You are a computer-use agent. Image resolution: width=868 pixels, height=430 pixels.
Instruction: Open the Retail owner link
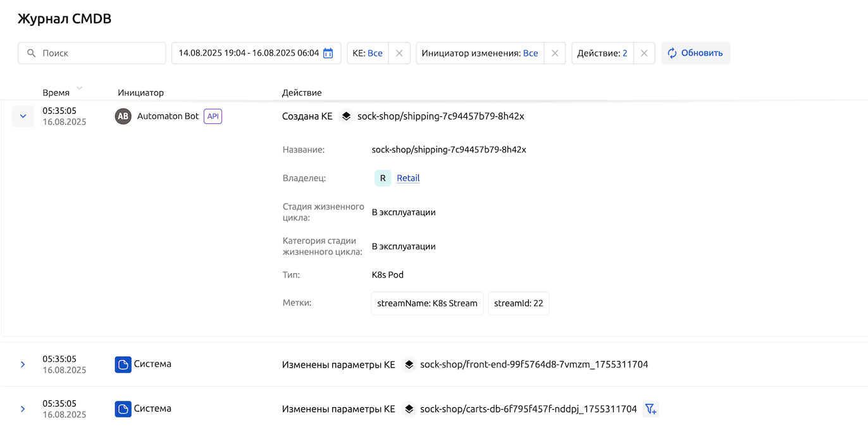[408, 178]
